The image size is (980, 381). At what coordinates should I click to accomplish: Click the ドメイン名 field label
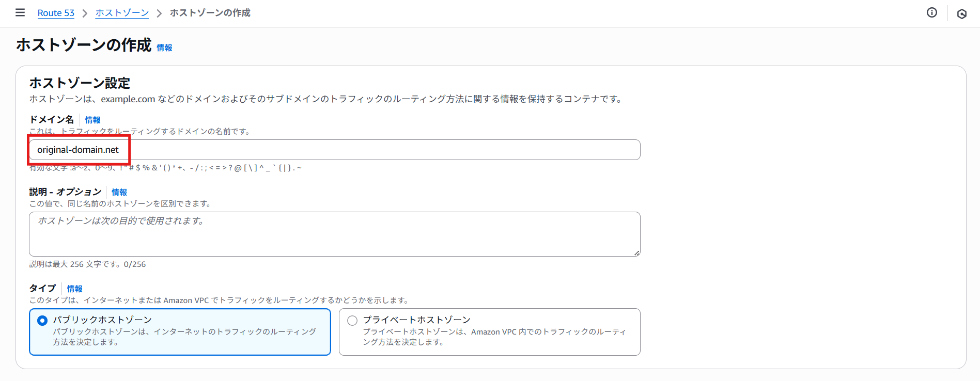click(52, 120)
